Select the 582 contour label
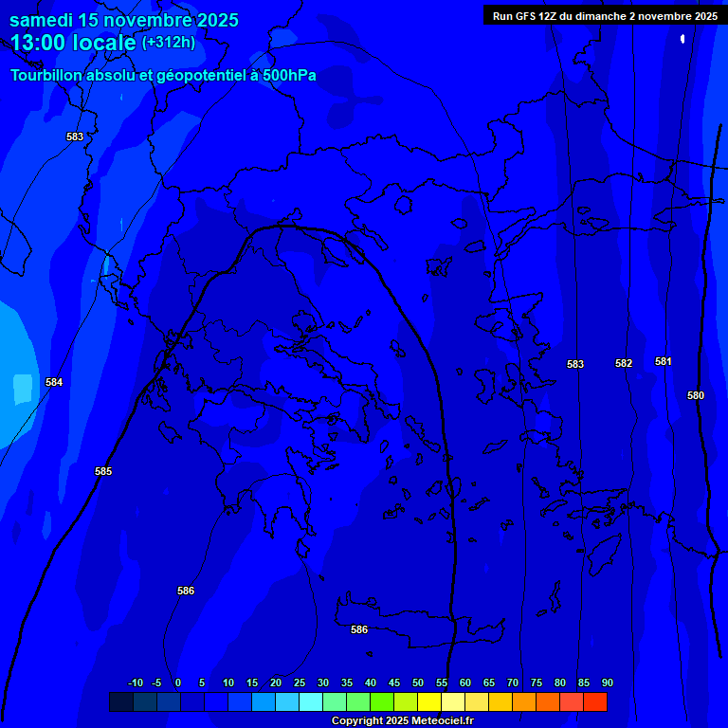Viewport: 728px width, 728px height. (624, 363)
